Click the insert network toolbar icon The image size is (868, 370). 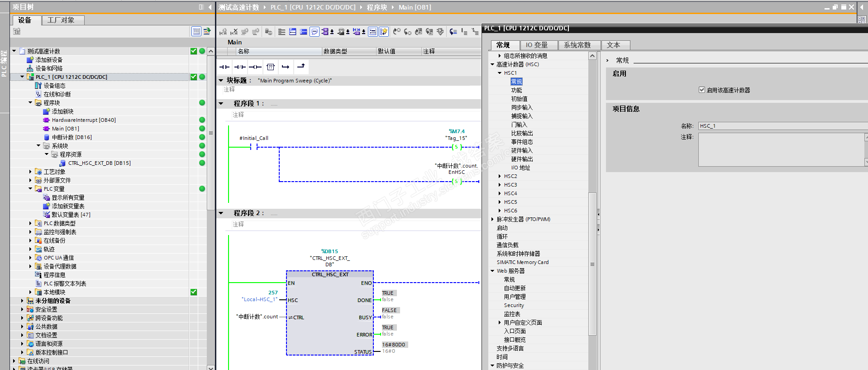point(223,32)
